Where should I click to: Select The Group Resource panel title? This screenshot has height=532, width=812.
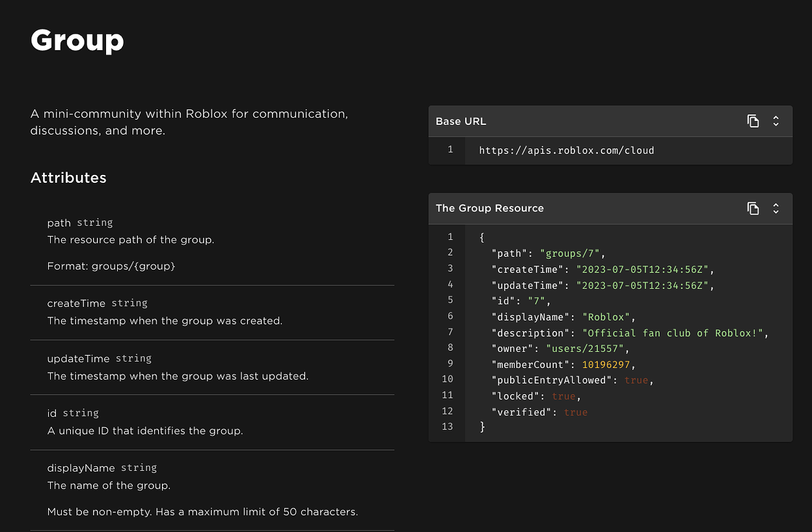[489, 208]
